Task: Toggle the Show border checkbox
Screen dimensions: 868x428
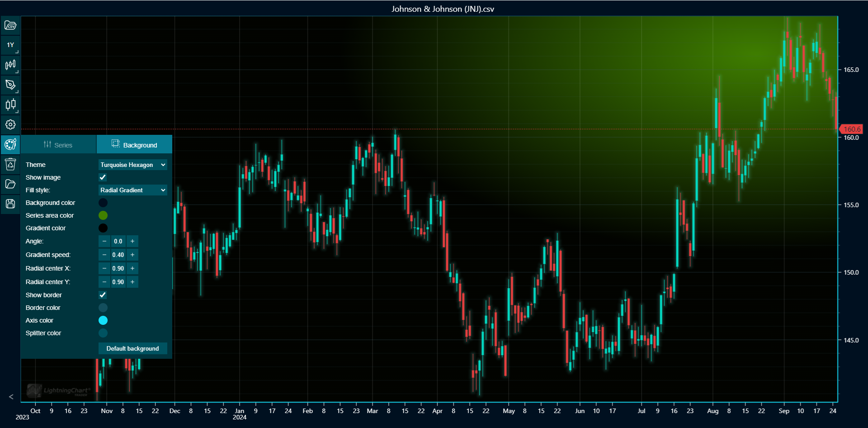Action: [x=103, y=295]
